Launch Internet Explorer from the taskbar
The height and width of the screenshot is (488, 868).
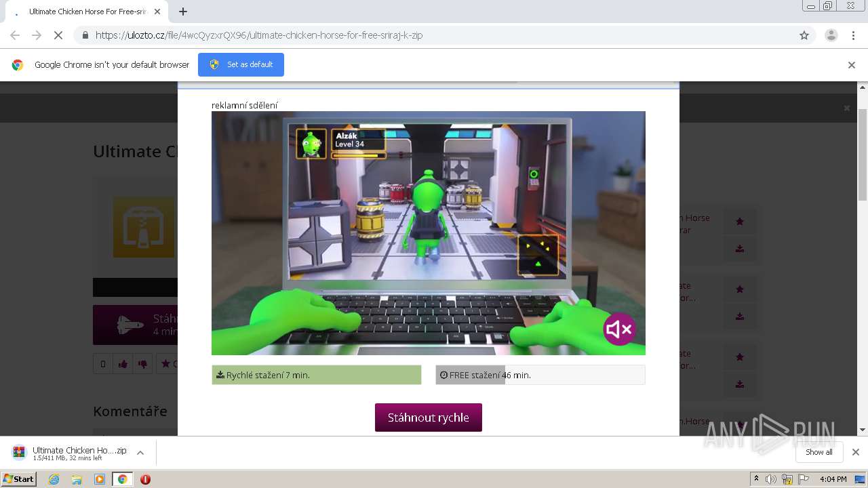[54, 479]
